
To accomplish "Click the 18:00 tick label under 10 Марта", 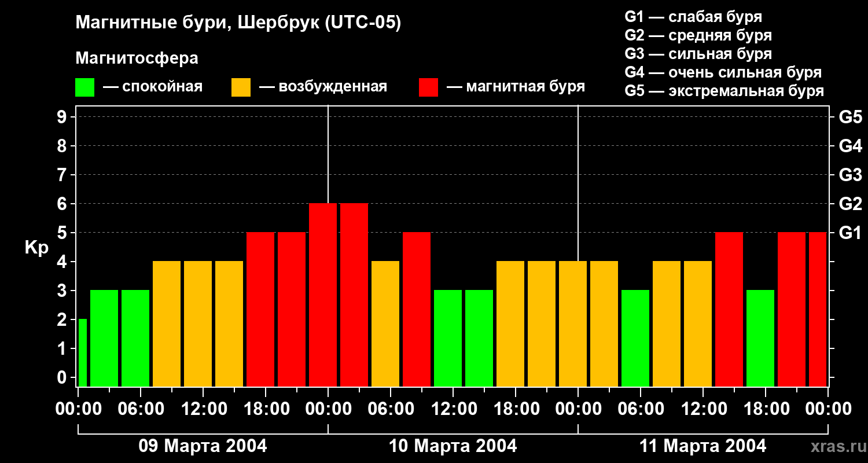I will (x=516, y=409).
